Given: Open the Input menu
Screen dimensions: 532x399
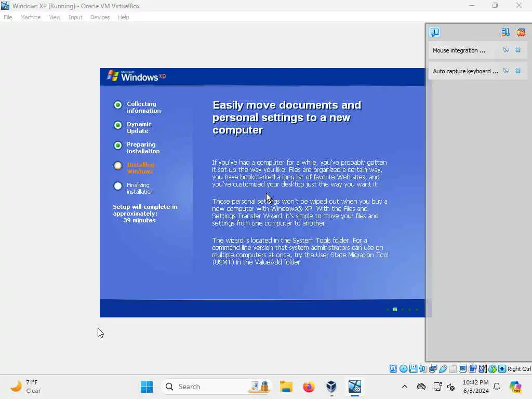Looking at the screenshot, I should click(75, 17).
